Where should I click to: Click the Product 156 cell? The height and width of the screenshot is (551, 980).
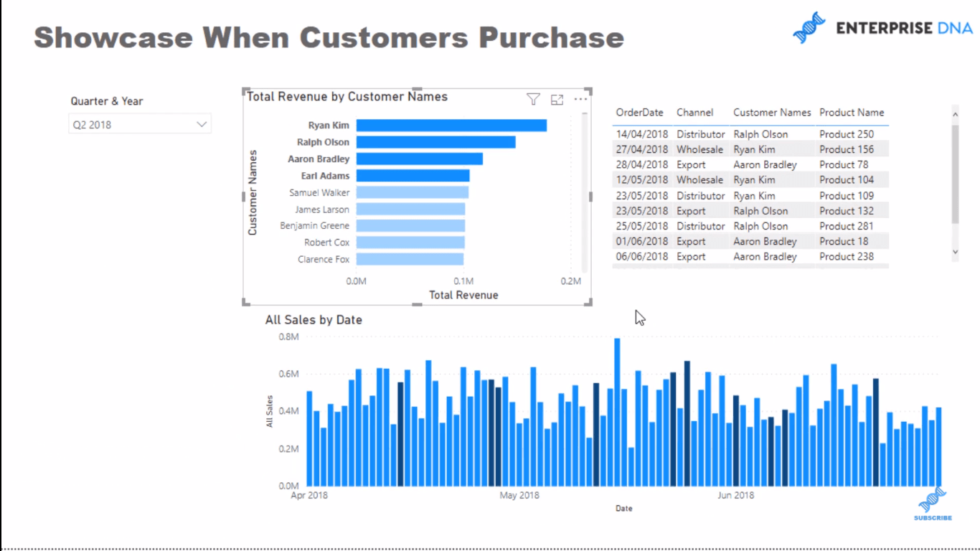click(x=847, y=149)
